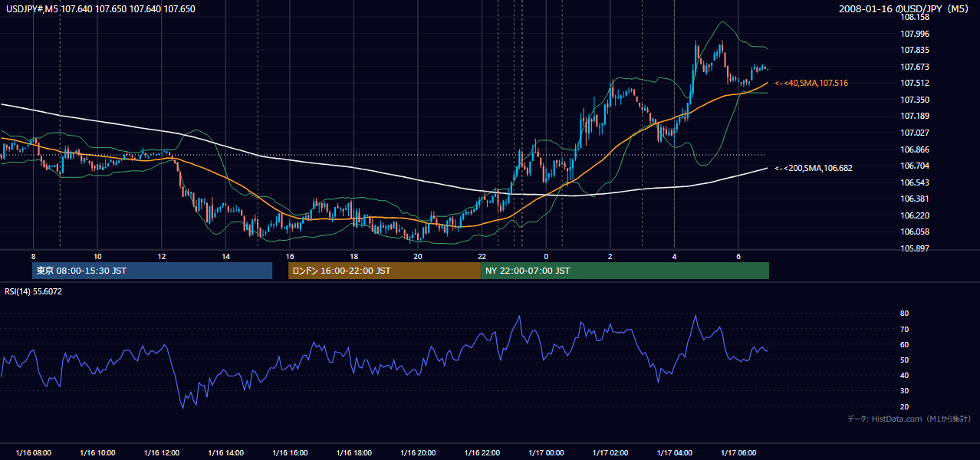Click hour tick 22 under price chart

click(x=482, y=256)
